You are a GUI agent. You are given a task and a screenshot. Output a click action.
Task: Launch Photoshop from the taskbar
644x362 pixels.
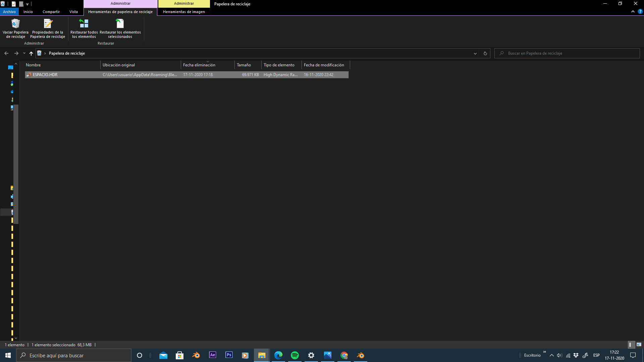coord(229,355)
